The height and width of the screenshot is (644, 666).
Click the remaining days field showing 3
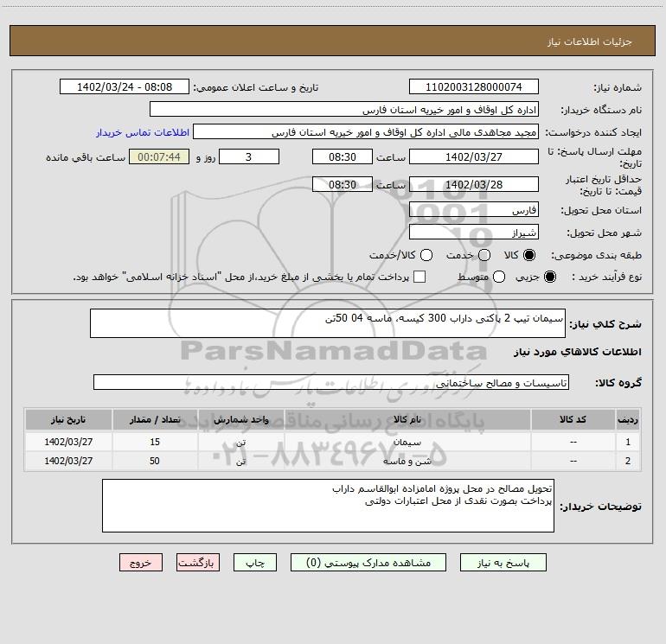click(249, 156)
